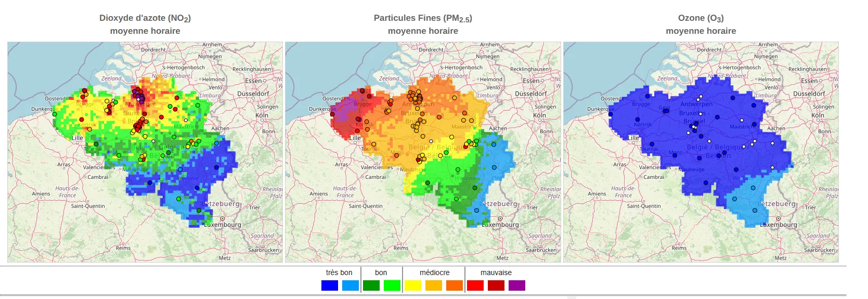Click the dark blue legend swatch
The height and width of the screenshot is (299, 868).
click(329, 285)
